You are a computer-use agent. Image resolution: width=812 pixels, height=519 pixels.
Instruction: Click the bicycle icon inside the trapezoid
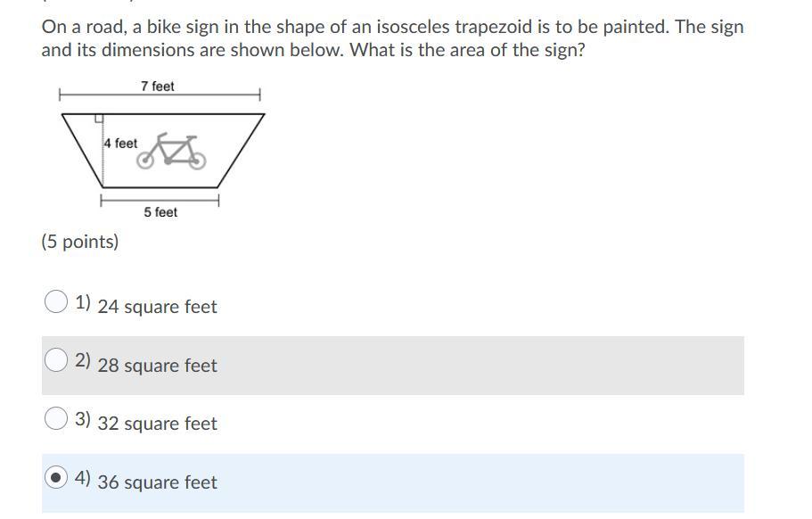[171, 151]
